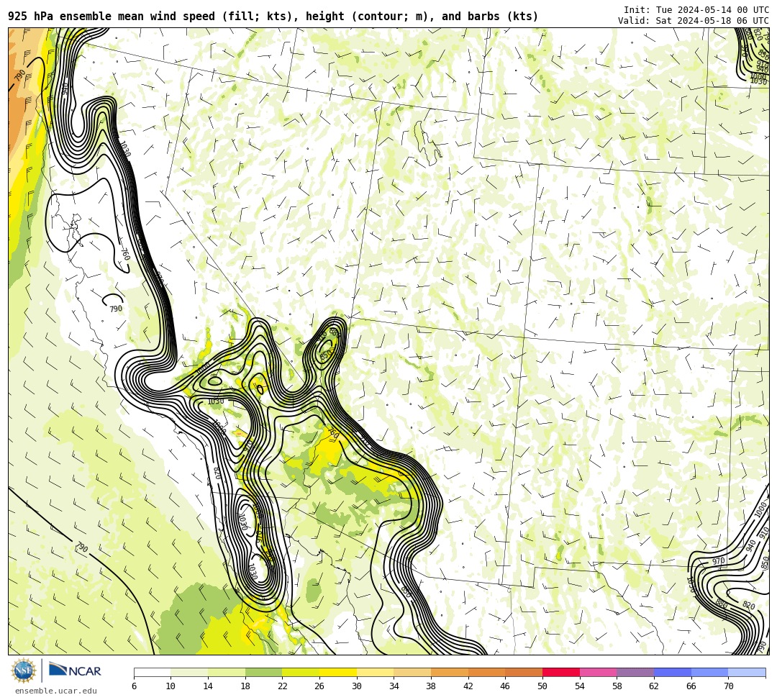Pick the pink 54–58 kts colorbar swatch

point(598,672)
